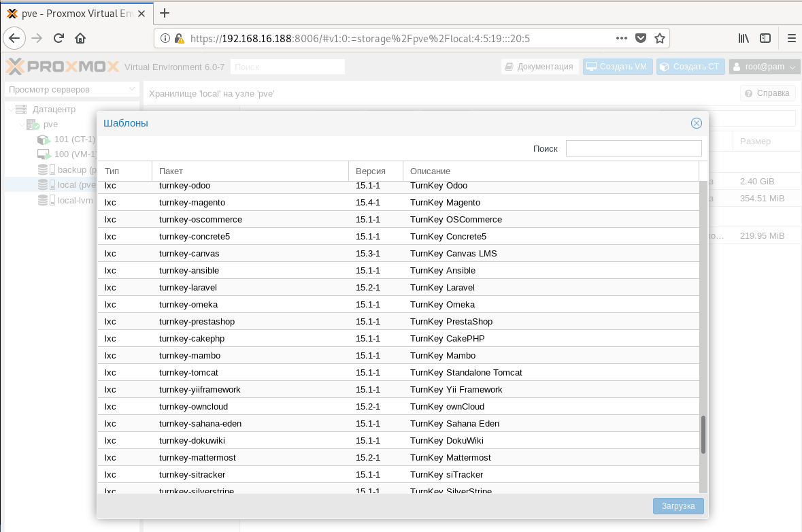Go back with the browser arrow

[x=16, y=38]
